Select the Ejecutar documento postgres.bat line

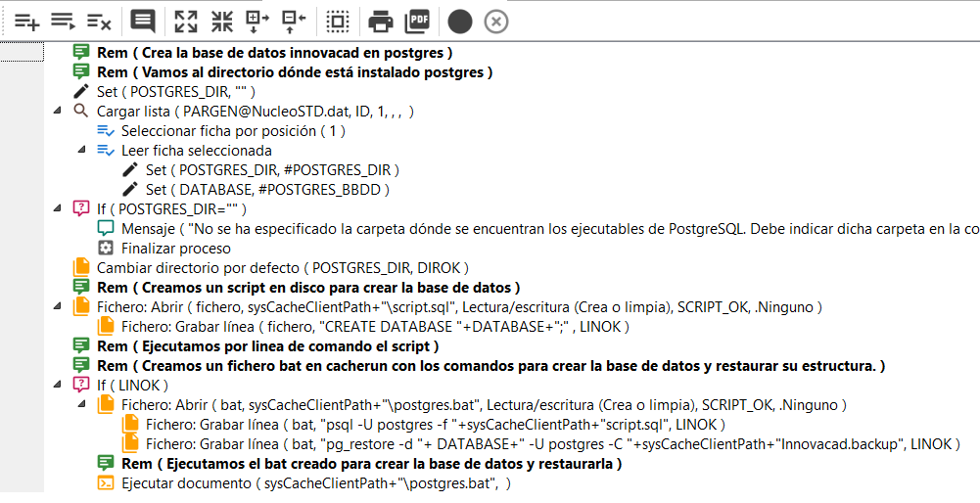[315, 483]
